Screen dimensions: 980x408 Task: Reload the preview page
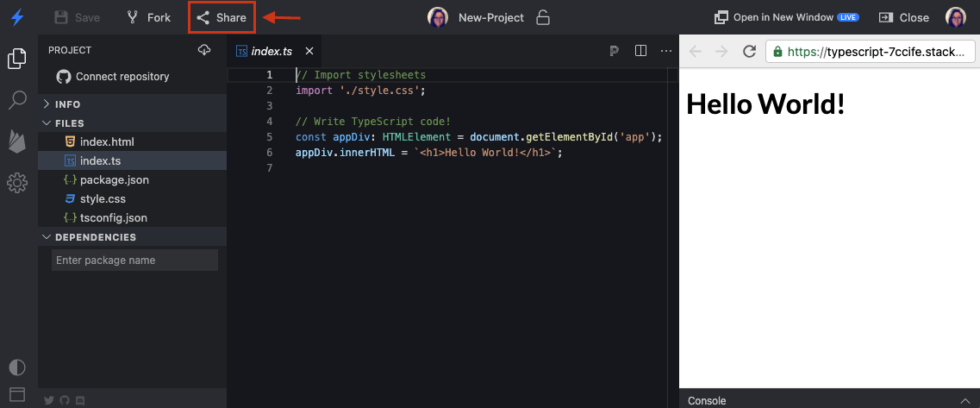[749, 52]
